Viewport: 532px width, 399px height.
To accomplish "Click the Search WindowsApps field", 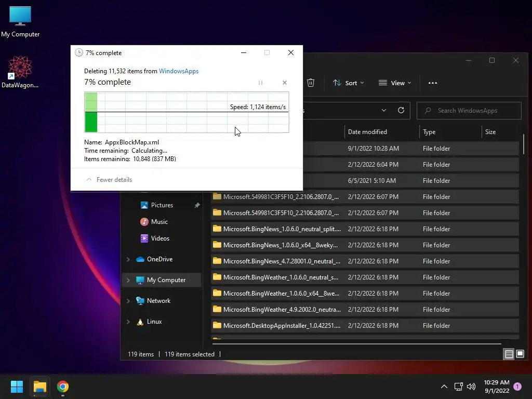I will pyautogui.click(x=469, y=111).
